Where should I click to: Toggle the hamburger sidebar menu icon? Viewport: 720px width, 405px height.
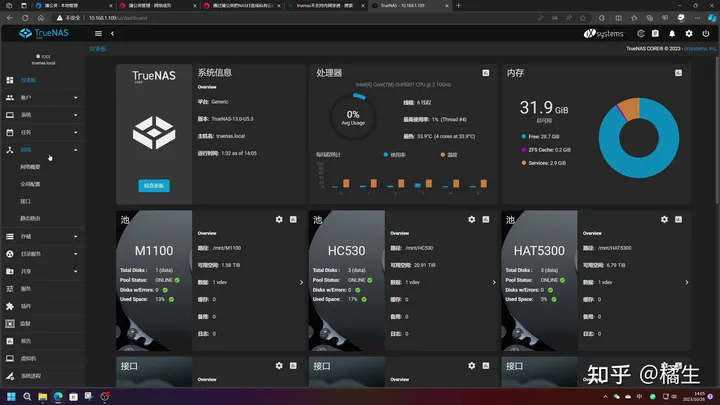98,34
